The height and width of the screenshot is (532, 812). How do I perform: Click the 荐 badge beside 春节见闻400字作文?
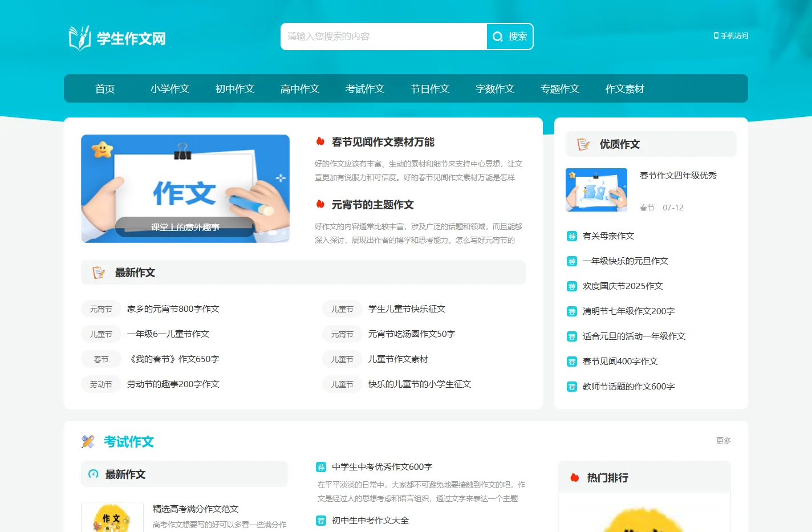(x=572, y=362)
